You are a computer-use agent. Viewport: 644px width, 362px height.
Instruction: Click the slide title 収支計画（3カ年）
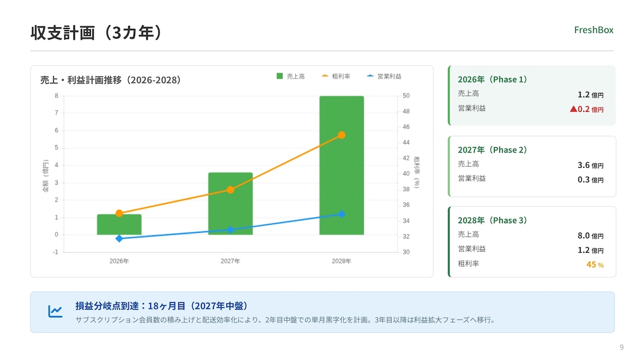(x=96, y=33)
